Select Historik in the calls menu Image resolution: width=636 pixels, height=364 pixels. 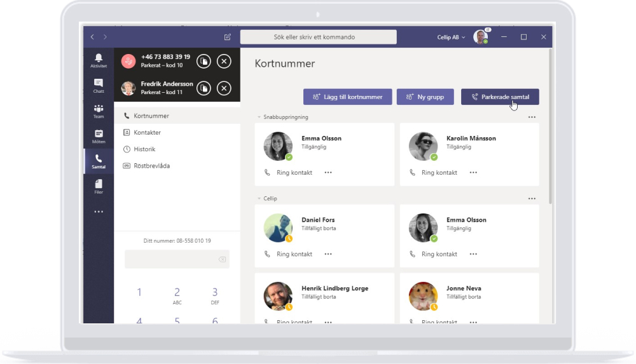click(x=177, y=149)
